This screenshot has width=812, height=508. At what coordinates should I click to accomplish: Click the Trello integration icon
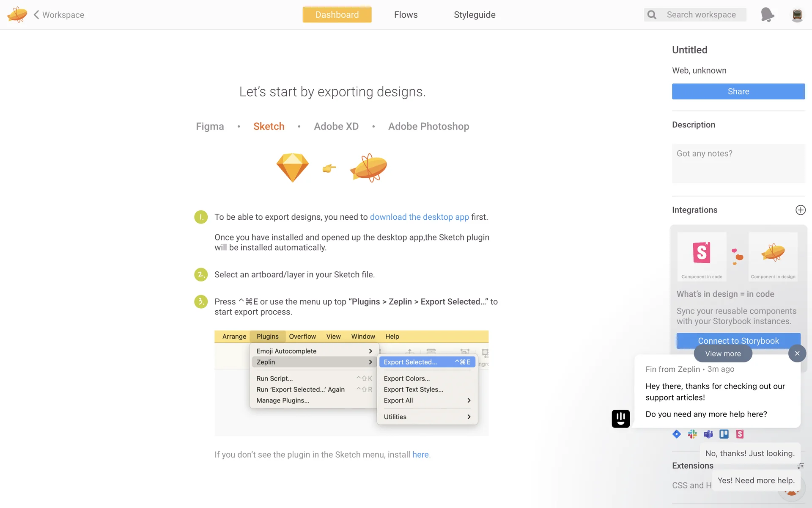point(724,434)
